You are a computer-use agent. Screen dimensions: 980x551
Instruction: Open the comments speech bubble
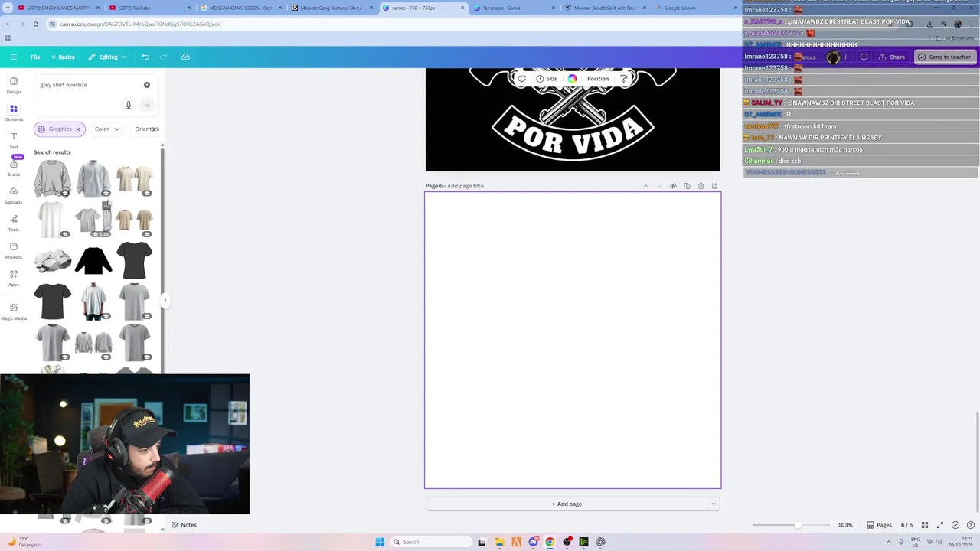pos(864,57)
